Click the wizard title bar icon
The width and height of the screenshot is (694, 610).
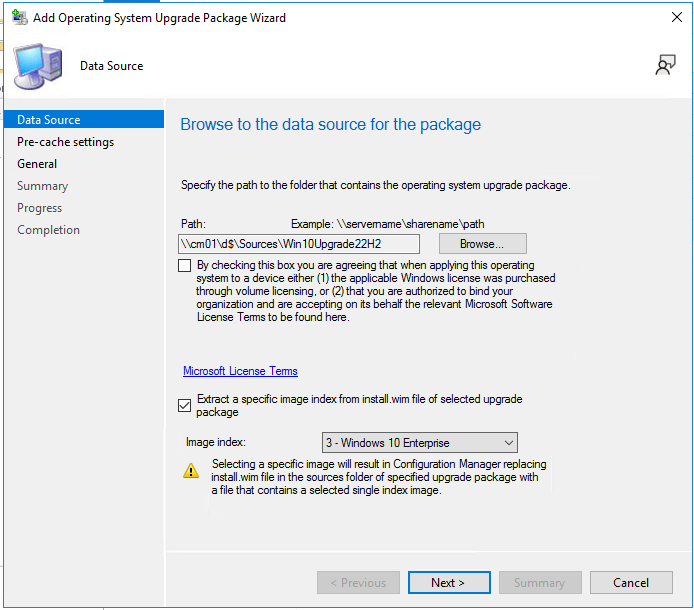[x=19, y=17]
